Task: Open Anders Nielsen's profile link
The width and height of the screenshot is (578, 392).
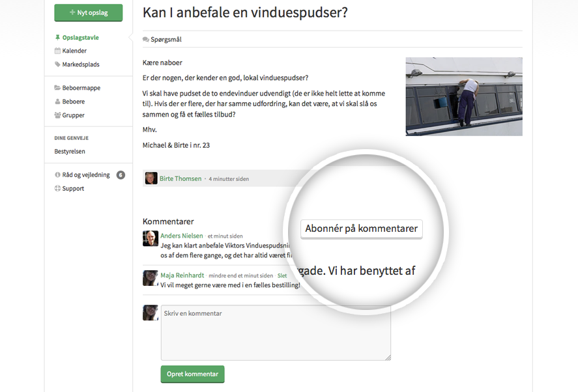Action: pyautogui.click(x=182, y=236)
